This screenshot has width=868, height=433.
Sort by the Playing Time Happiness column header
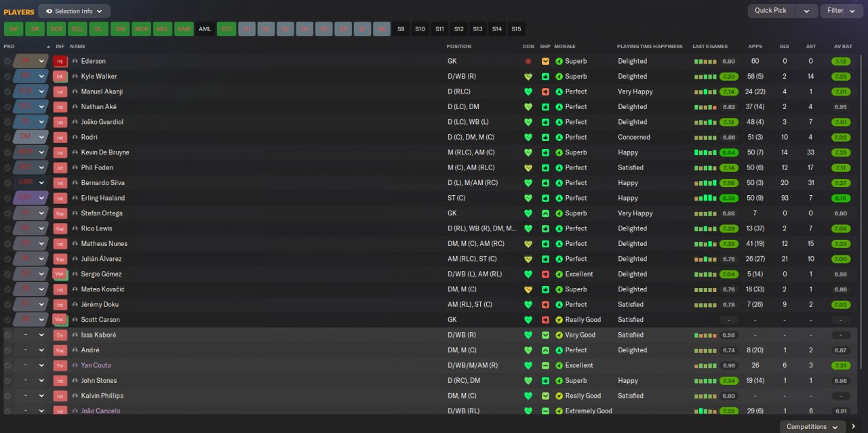tap(650, 47)
